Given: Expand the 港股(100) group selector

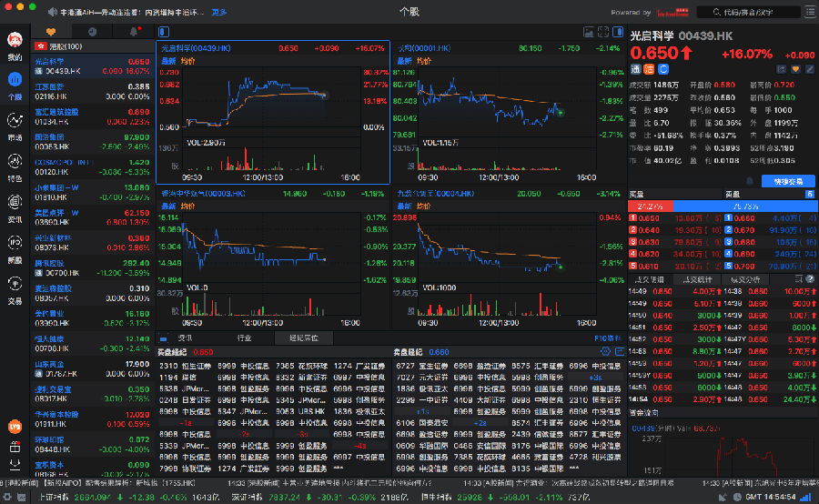Looking at the screenshot, I should [93, 46].
